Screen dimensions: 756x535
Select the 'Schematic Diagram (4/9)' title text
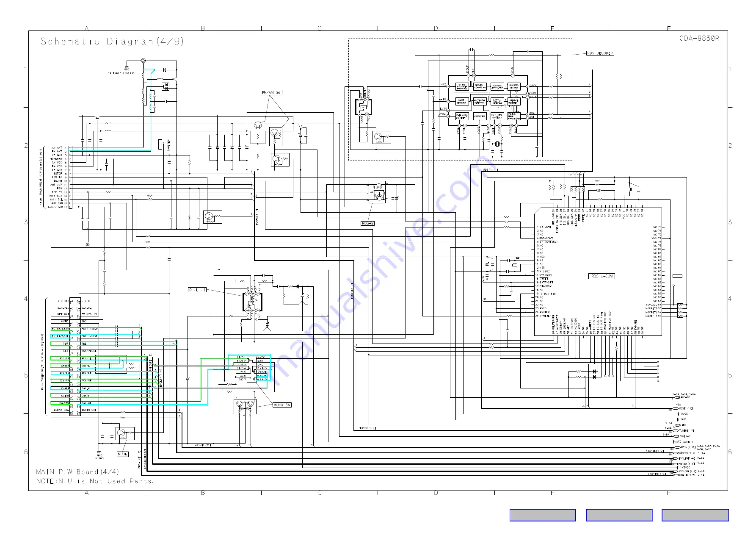(112, 42)
